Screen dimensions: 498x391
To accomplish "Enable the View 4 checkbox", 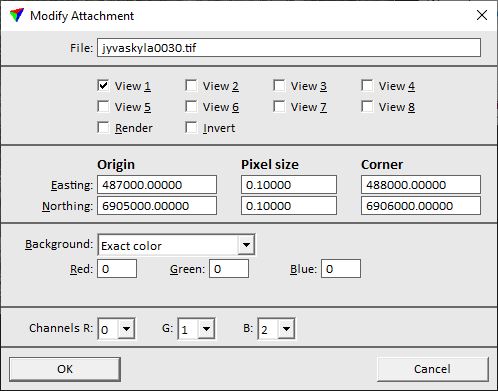I will pos(367,86).
